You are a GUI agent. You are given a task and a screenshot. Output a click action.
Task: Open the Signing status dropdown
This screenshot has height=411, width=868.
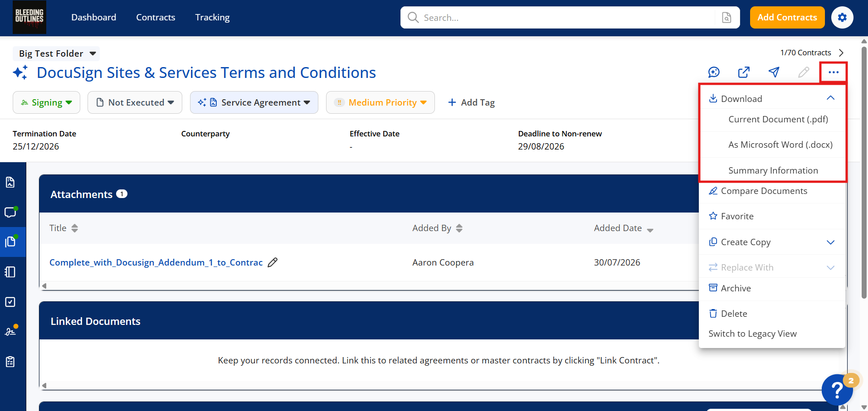[x=46, y=102]
